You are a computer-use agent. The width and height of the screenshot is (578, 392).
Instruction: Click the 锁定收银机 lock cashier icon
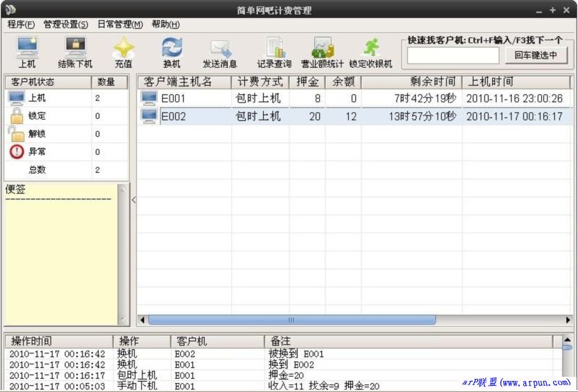(x=370, y=53)
